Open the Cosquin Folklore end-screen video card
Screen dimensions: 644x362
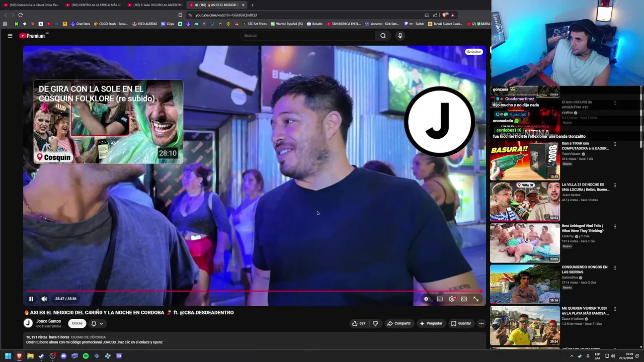(x=108, y=122)
